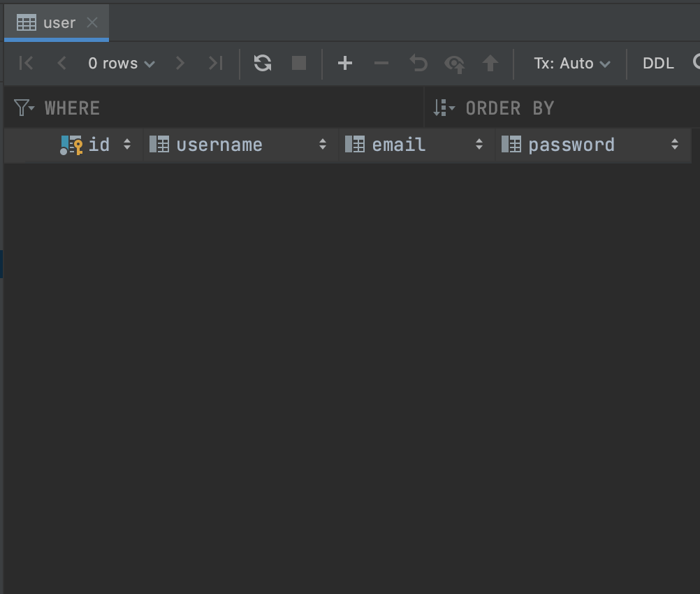The width and height of the screenshot is (700, 594).
Task: Go to previous page arrow
Action: 62,64
